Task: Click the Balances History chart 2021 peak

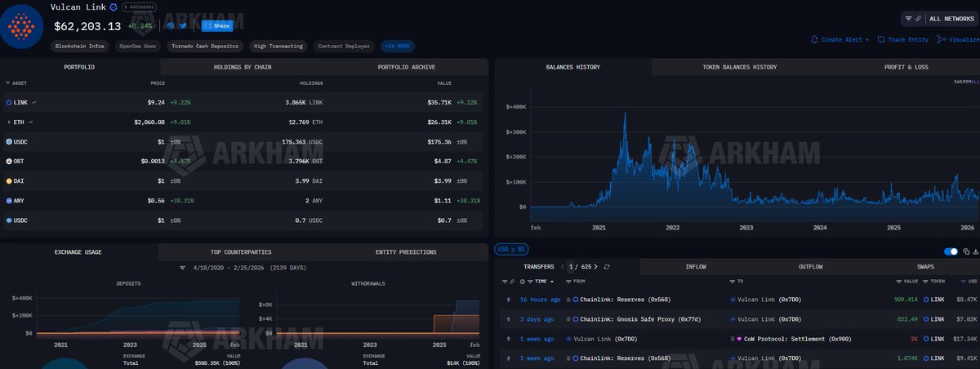Action: click(x=625, y=114)
